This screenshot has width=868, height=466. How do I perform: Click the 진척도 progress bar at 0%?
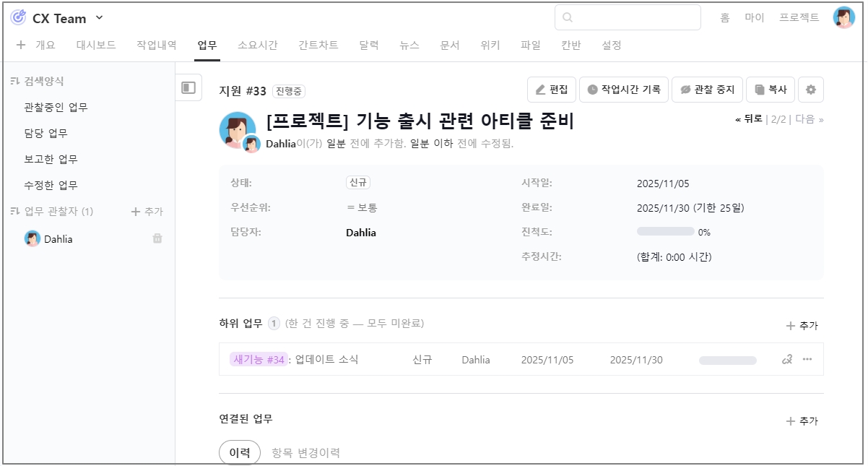pos(665,232)
